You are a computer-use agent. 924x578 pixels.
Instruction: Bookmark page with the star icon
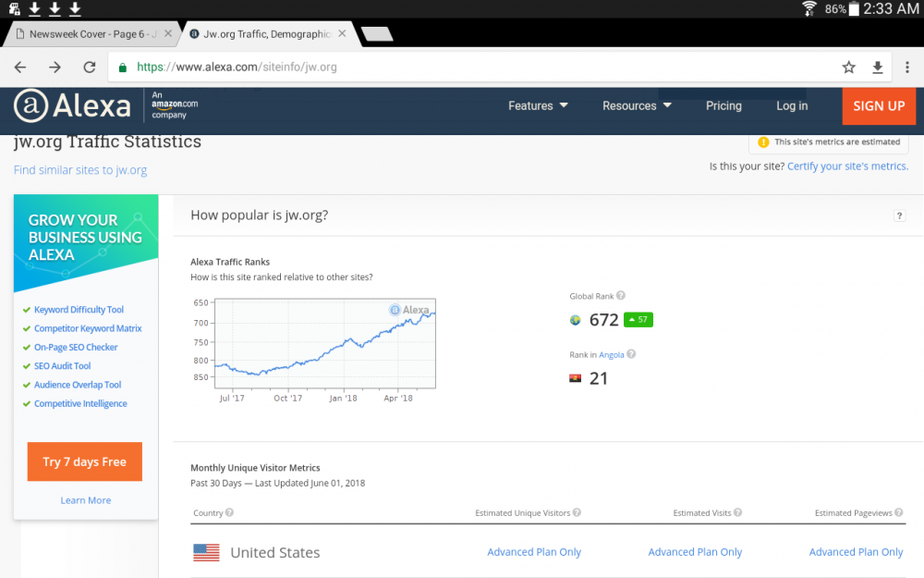tap(848, 68)
